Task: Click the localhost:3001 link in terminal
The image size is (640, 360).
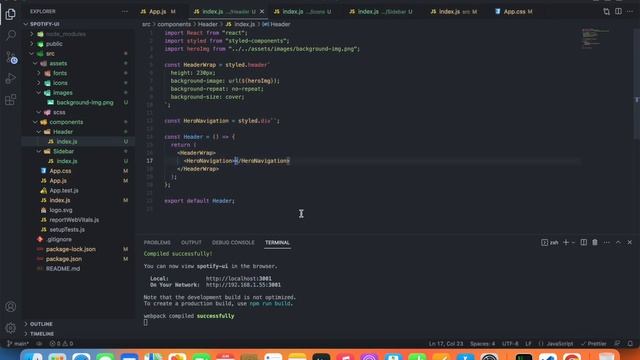Action: (238, 278)
